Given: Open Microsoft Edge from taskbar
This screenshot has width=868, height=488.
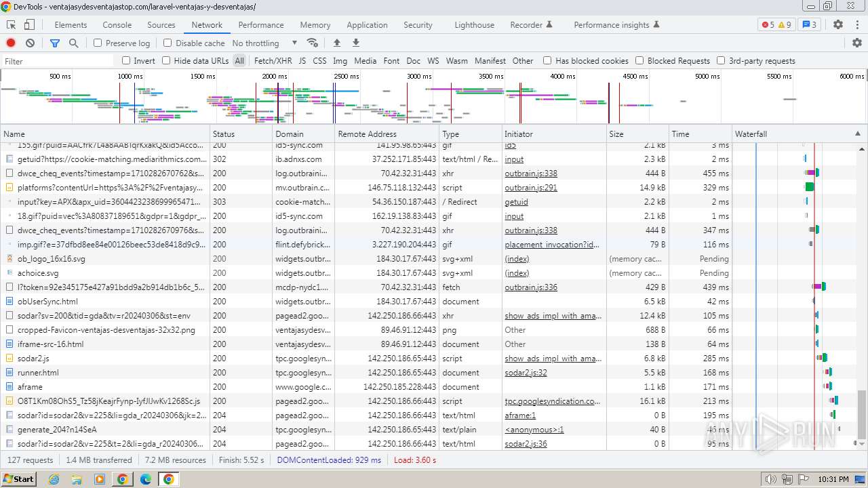Looking at the screenshot, I should click(x=146, y=479).
